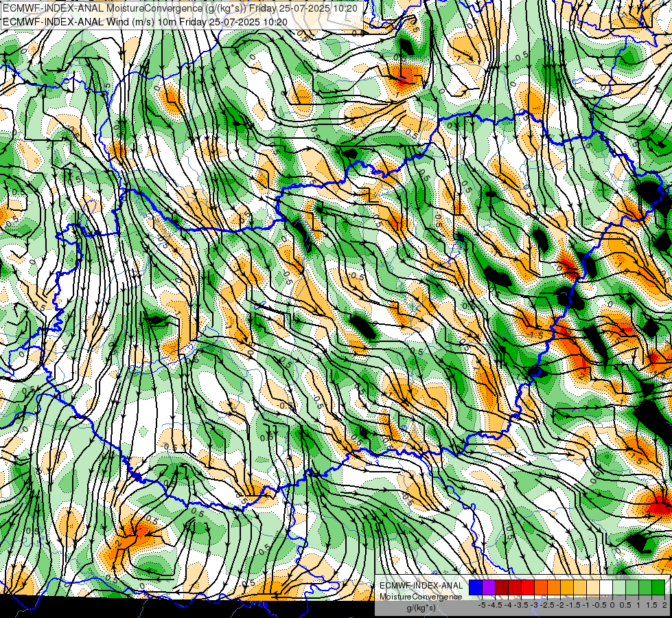672x618 pixels.
Task: Click the MoistureConvergence title line at top
Action: 181,8
